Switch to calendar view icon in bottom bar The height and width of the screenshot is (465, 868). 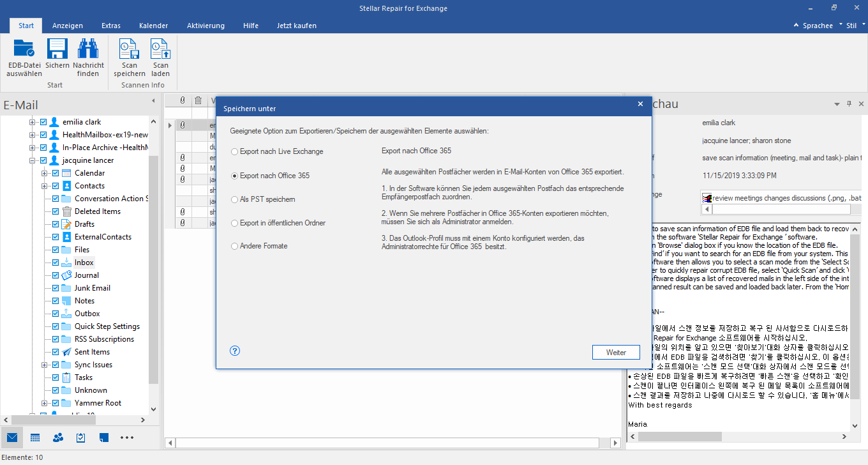click(35, 438)
